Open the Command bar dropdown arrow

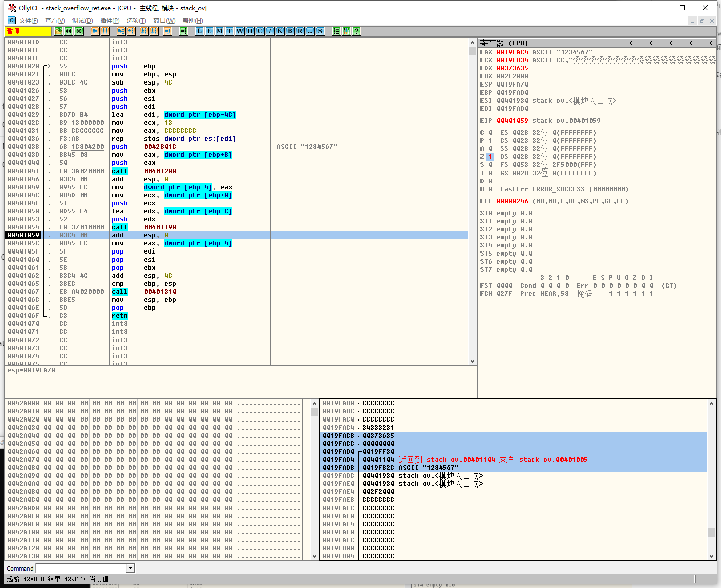[x=131, y=568]
